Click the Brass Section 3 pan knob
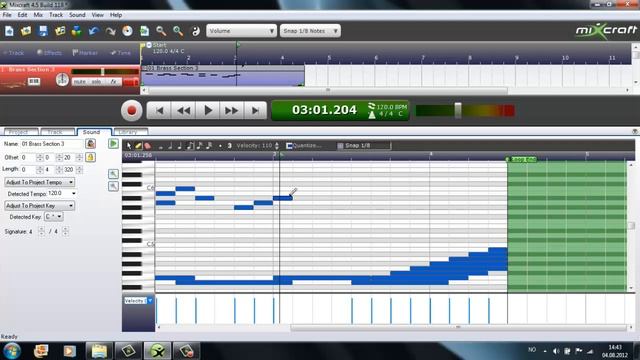Screen dimensions: 640x360 point(62,79)
